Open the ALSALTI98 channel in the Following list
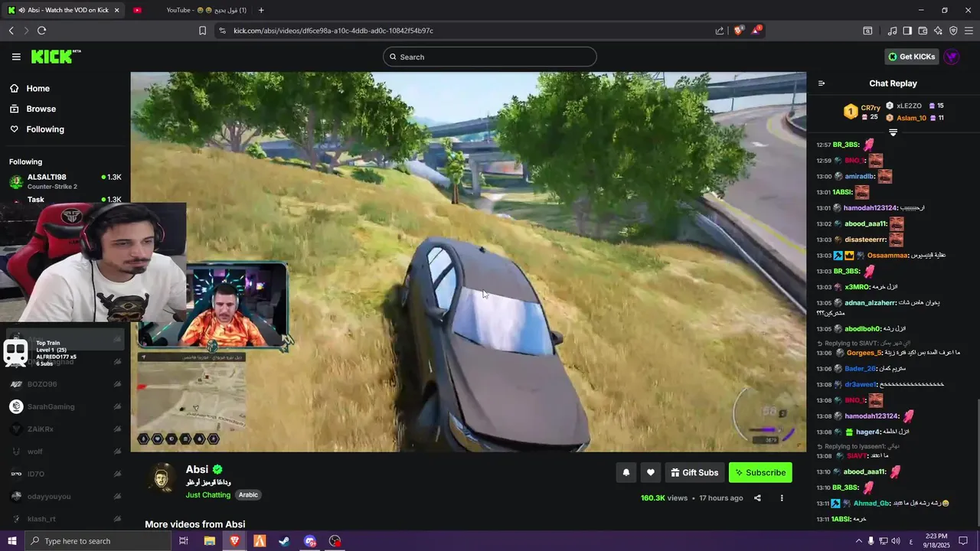Screen dimensions: 980x551 (x=65, y=181)
